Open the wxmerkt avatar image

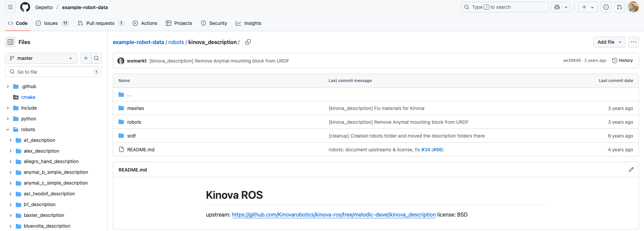[x=121, y=61]
